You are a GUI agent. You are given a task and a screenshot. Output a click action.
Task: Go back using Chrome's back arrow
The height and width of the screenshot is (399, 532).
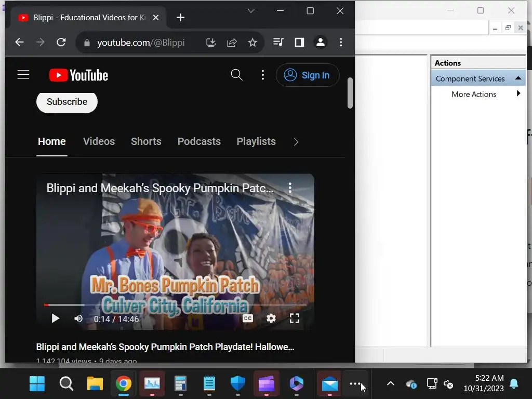coord(20,43)
